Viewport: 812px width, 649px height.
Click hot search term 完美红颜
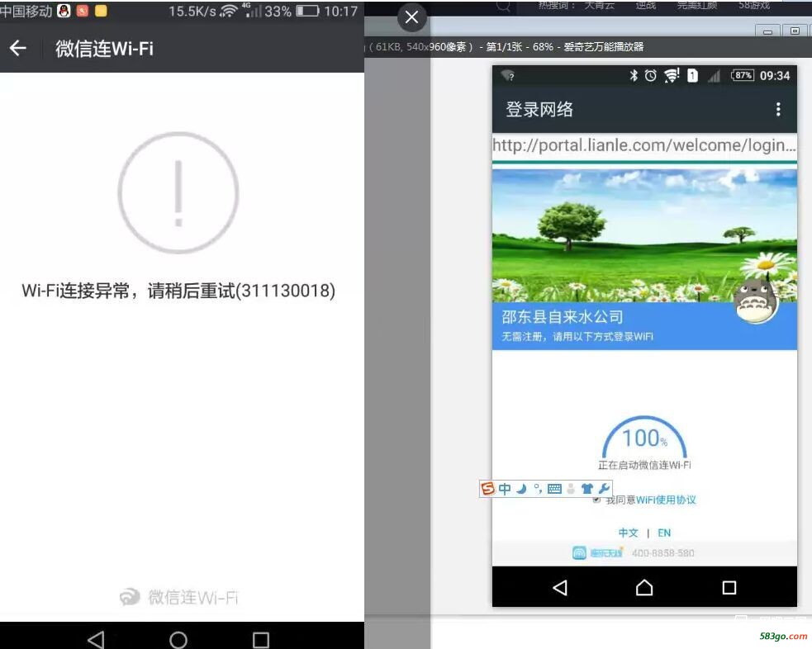[697, 5]
